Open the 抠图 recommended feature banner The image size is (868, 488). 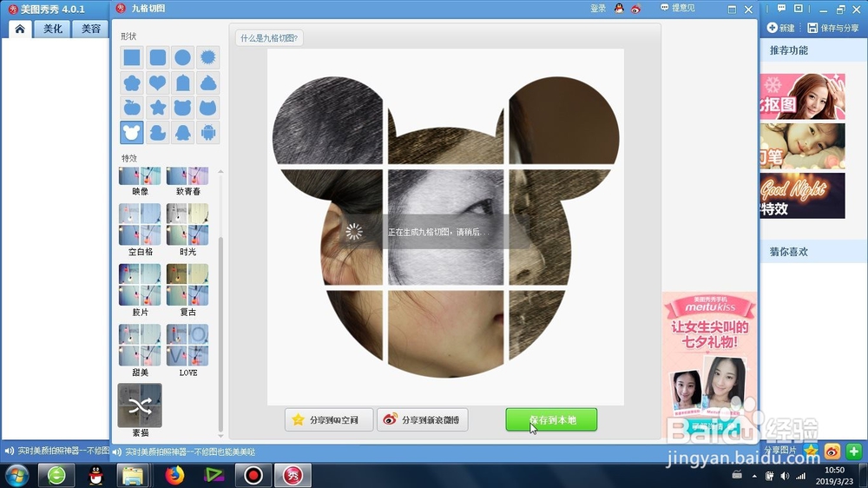[802, 96]
